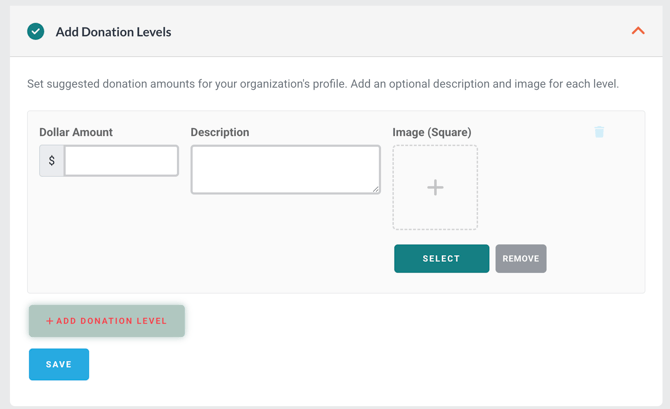
Task: Grab the Description textarea resize handle
Action: 375,188
